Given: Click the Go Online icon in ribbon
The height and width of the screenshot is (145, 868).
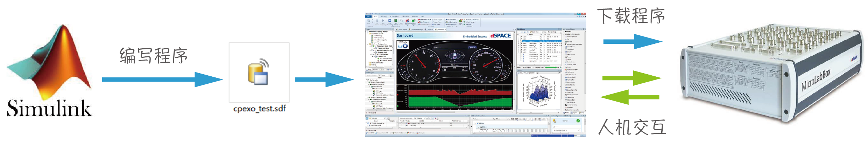Looking at the screenshot, I should 377,20.
